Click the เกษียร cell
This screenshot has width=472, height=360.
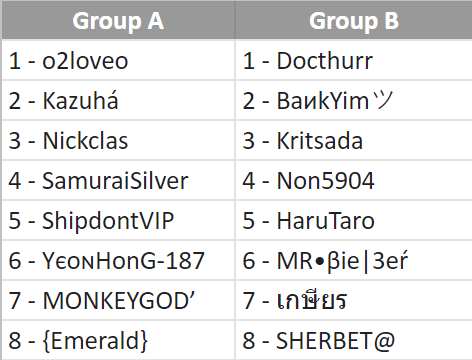click(354, 300)
